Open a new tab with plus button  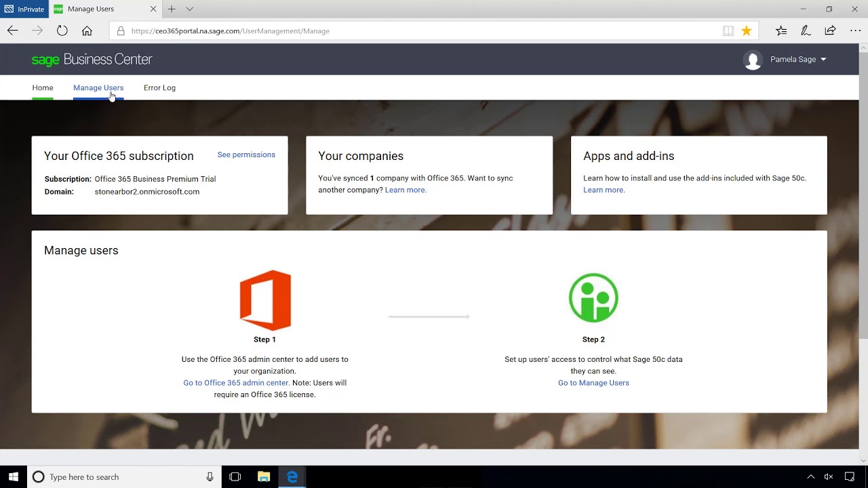pos(172,9)
